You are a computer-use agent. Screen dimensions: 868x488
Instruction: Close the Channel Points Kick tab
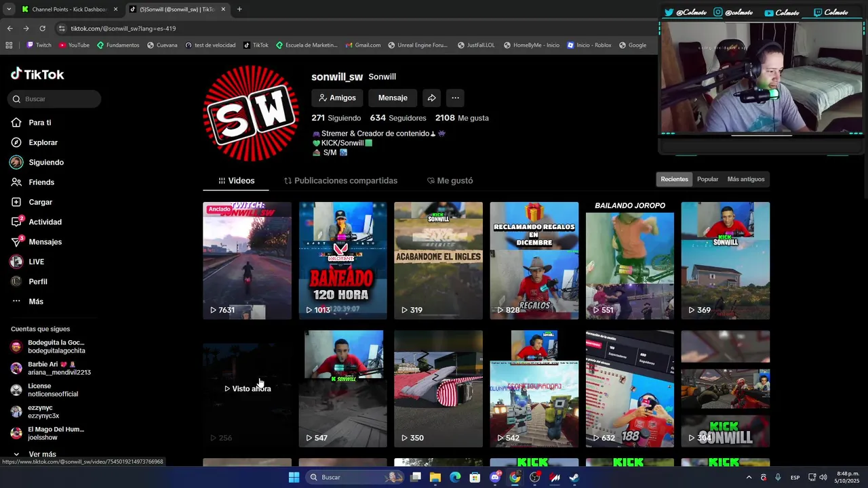point(115,9)
